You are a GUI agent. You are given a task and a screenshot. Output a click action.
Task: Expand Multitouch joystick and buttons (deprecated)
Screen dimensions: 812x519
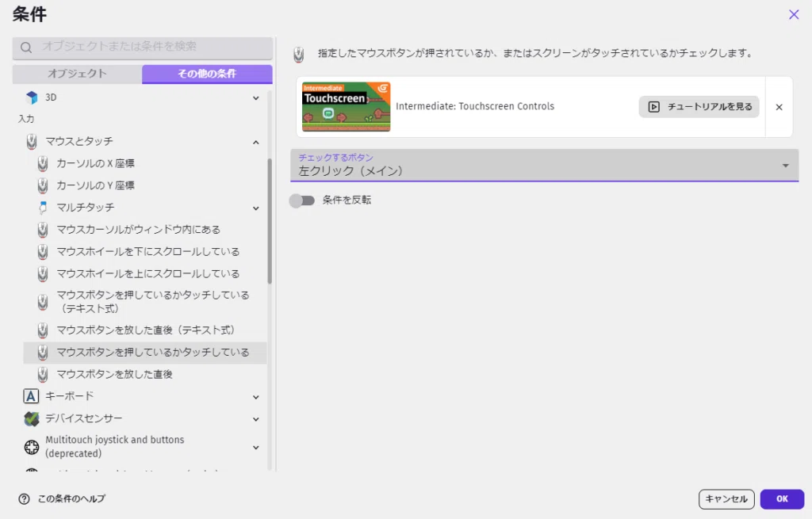tap(256, 447)
